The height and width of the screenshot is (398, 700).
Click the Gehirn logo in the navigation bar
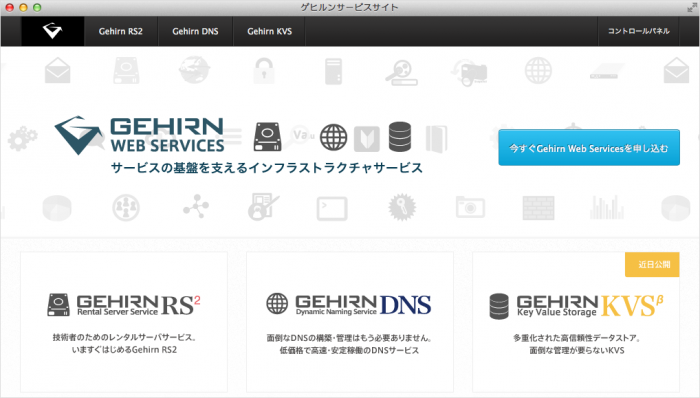click(53, 31)
